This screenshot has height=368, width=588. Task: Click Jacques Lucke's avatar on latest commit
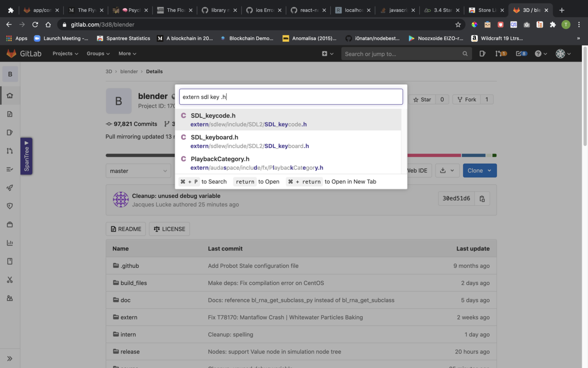(x=121, y=200)
